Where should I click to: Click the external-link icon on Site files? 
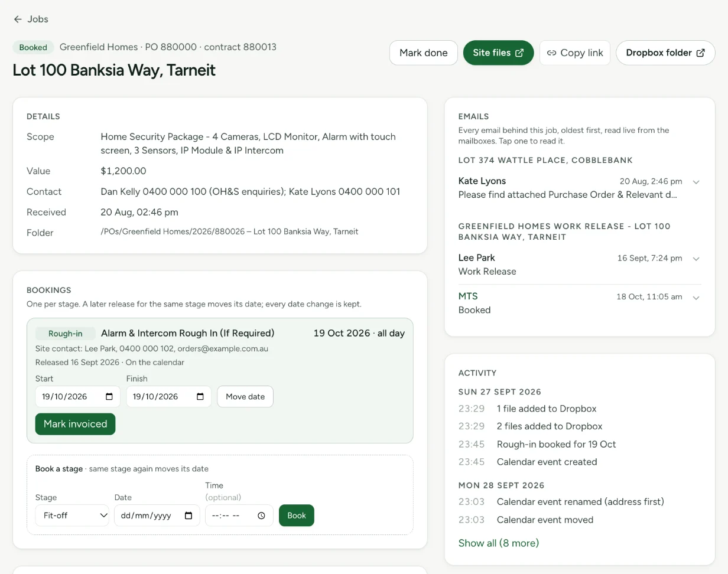pyautogui.click(x=519, y=53)
